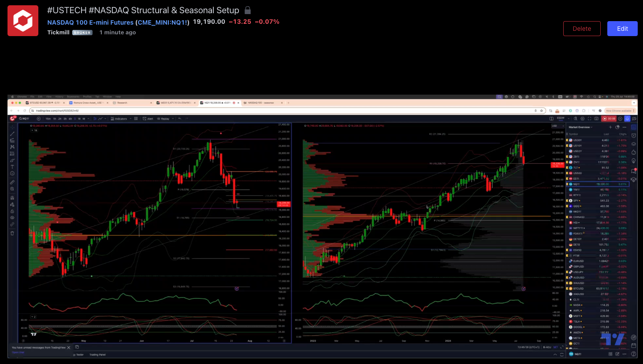Image resolution: width=643 pixels, height=364 pixels.
Task: Toggle the camera-off recording icon
Action: pyautogui.click(x=634, y=118)
